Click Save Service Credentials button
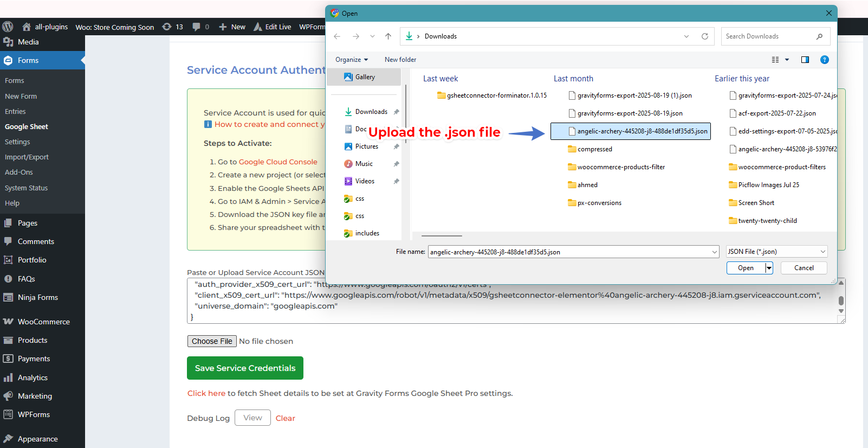 (x=245, y=368)
